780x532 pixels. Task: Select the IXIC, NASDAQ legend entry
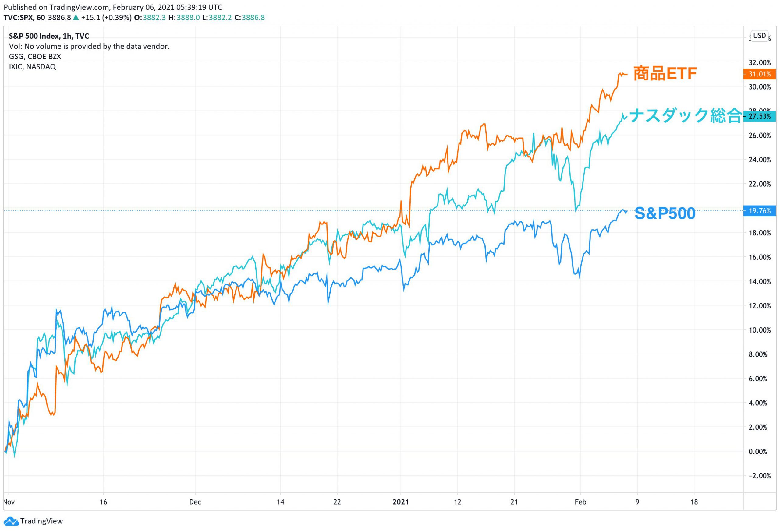pos(32,67)
